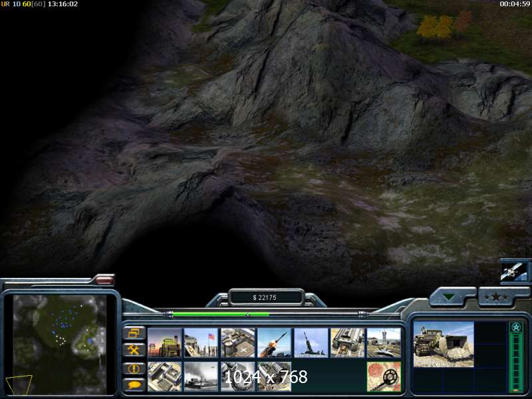532x399 pixels.
Task: Build the Firebase artillery structure
Action: [311, 342]
